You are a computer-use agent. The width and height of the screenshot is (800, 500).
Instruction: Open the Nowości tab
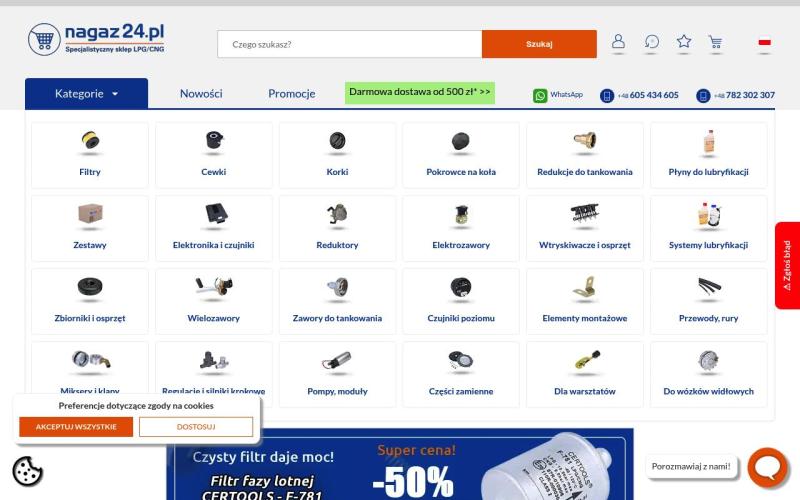[x=201, y=93]
